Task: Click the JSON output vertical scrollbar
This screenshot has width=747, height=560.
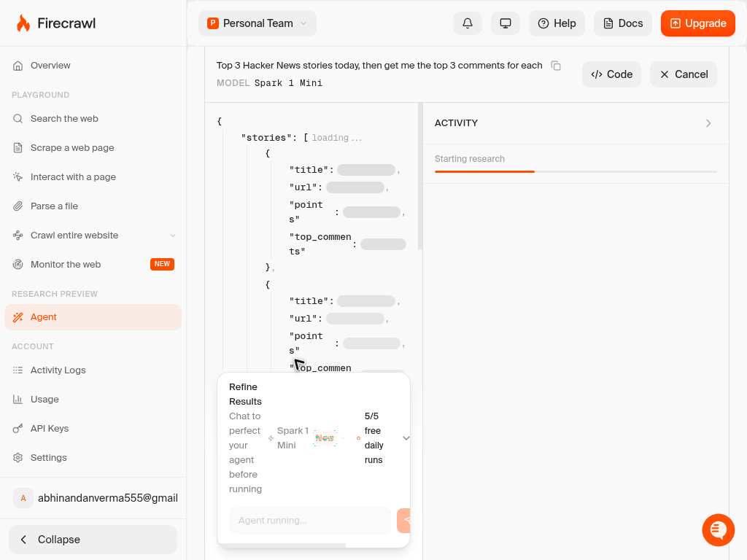Action: 420,176
